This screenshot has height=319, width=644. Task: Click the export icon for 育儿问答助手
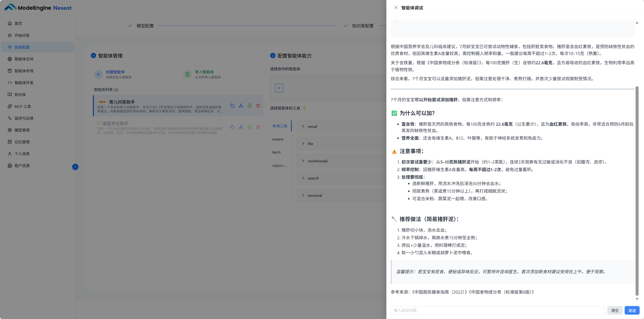249,106
